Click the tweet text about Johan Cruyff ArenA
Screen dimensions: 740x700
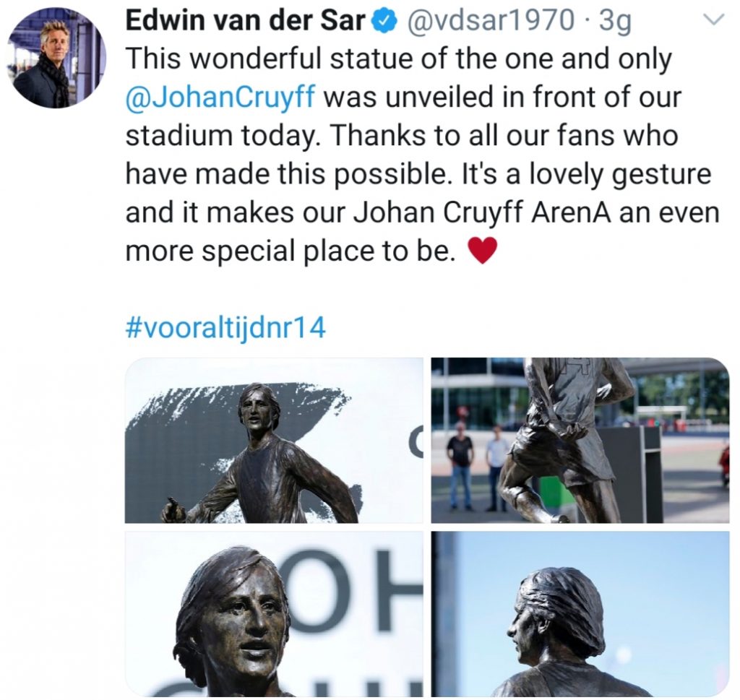(x=423, y=212)
